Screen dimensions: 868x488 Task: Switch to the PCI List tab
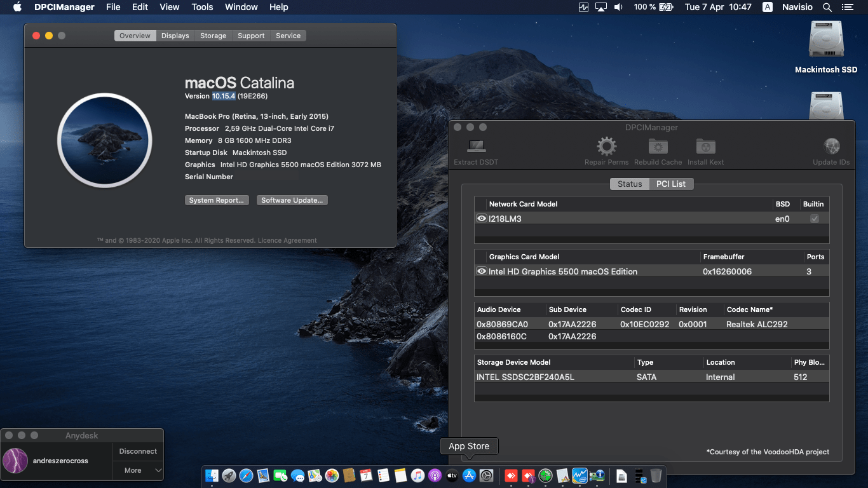pyautogui.click(x=672, y=184)
